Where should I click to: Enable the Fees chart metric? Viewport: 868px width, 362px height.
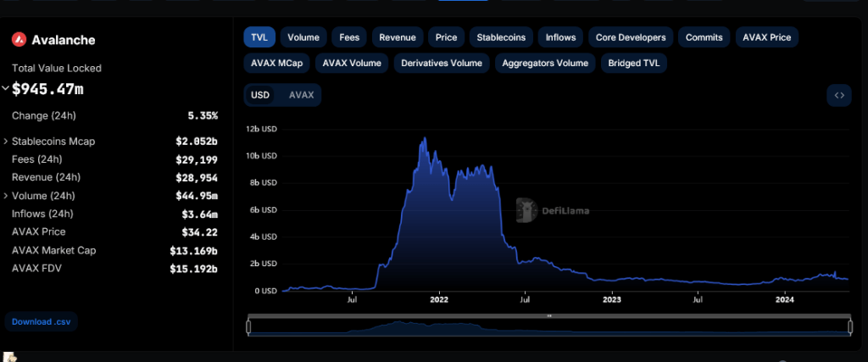pyautogui.click(x=349, y=37)
